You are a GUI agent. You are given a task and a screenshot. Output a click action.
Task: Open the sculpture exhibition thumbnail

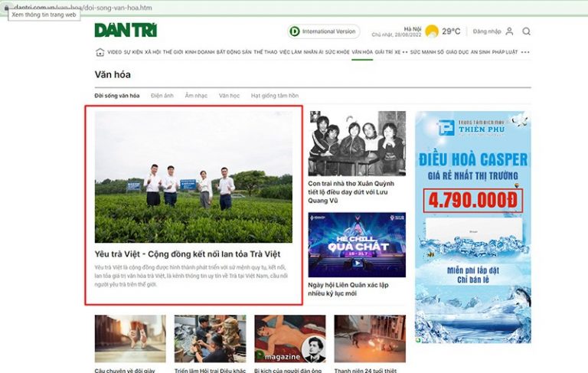tap(211, 339)
